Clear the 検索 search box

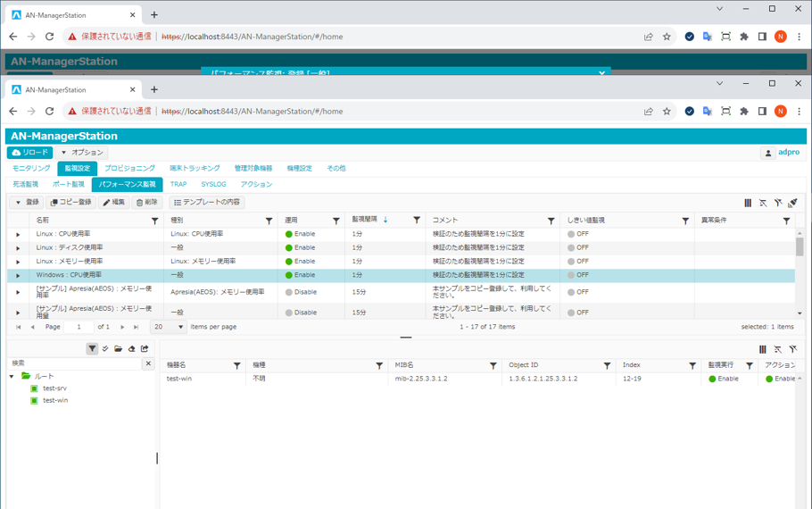148,364
